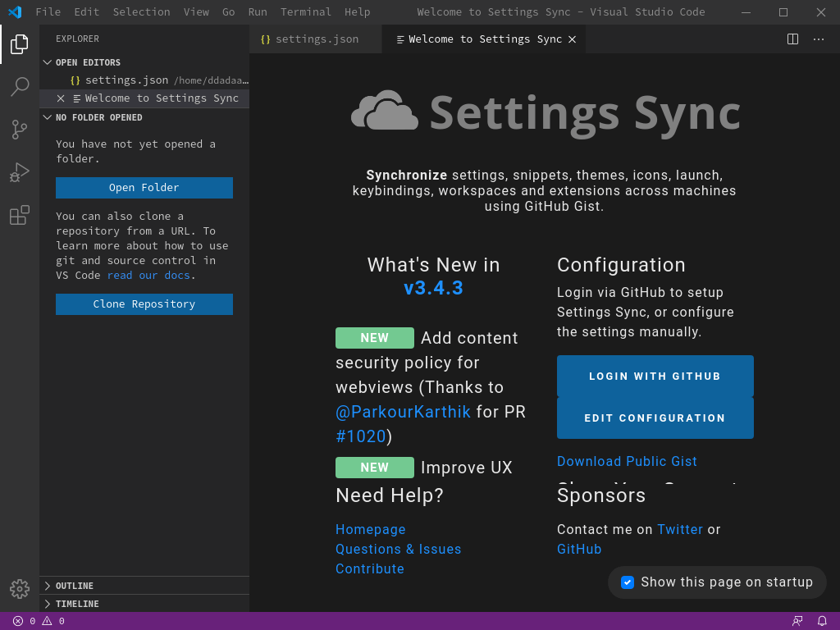The width and height of the screenshot is (840, 630).
Task: Click the split editor icon
Action: pyautogui.click(x=792, y=39)
